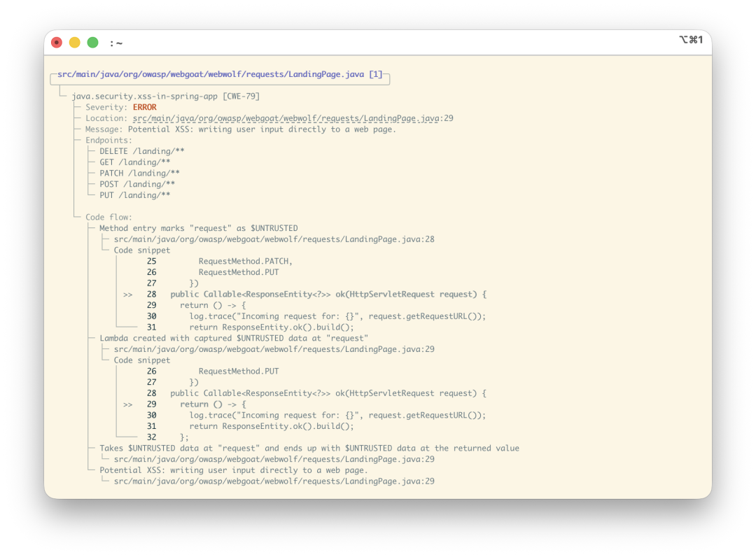756x557 pixels.
Task: Select the DELETE /landing/** endpoint
Action: pos(141,151)
